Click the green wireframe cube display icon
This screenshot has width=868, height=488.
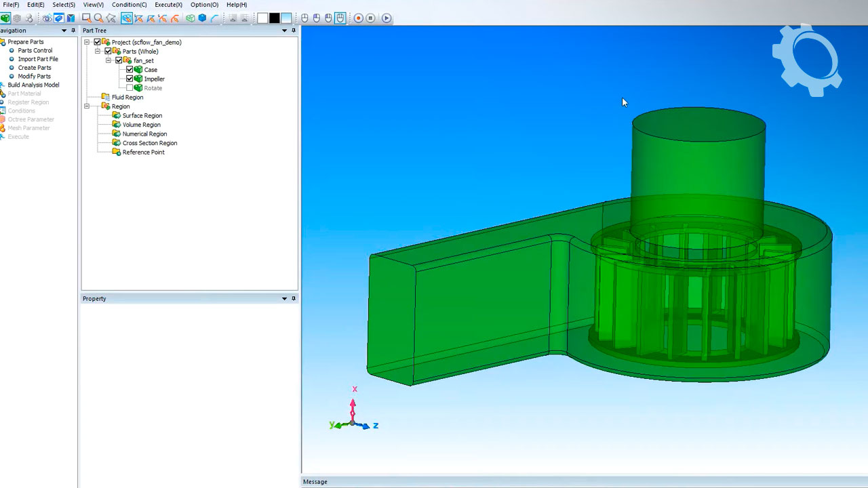pos(191,18)
